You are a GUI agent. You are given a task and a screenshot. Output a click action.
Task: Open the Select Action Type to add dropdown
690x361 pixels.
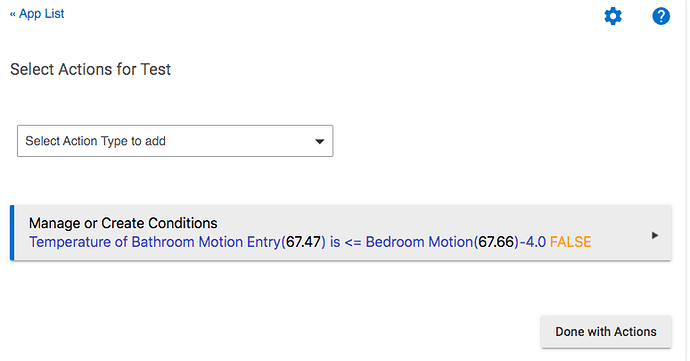pyautogui.click(x=175, y=141)
